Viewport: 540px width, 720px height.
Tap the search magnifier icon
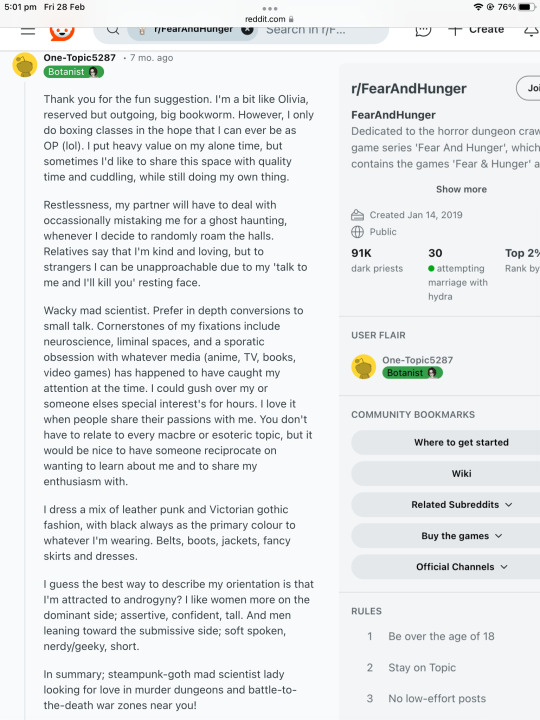point(113,30)
